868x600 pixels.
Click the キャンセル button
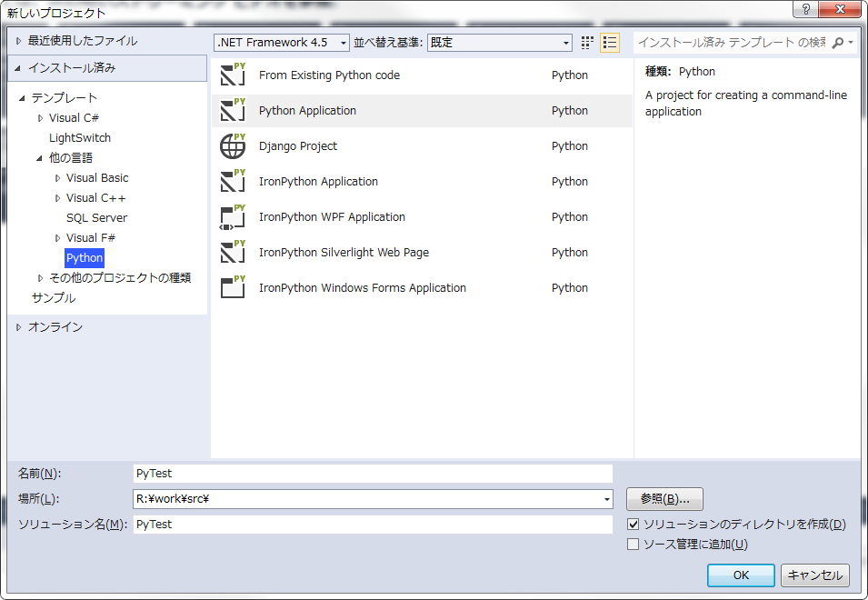pyautogui.click(x=815, y=575)
